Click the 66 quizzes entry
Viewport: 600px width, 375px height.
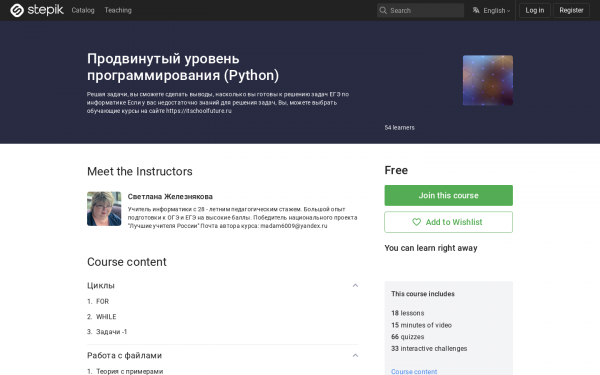408,337
